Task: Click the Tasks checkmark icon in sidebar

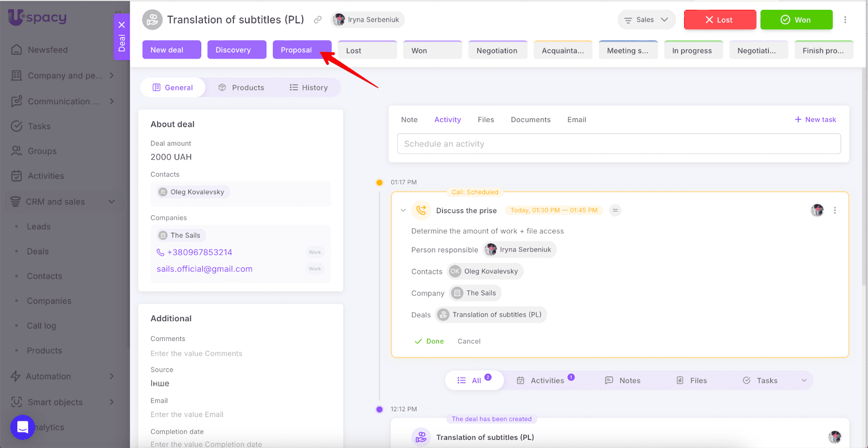Action: pyautogui.click(x=17, y=126)
